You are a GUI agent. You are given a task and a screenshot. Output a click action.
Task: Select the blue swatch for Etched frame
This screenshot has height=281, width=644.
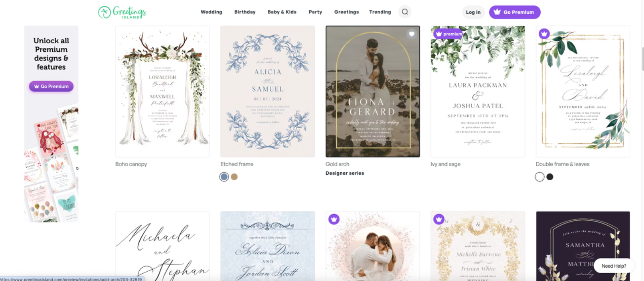point(224,177)
